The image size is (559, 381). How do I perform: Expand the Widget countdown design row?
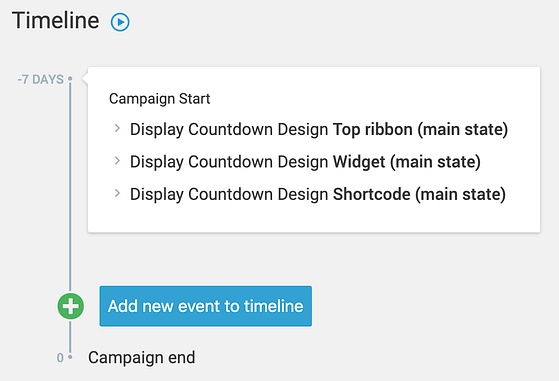117,161
